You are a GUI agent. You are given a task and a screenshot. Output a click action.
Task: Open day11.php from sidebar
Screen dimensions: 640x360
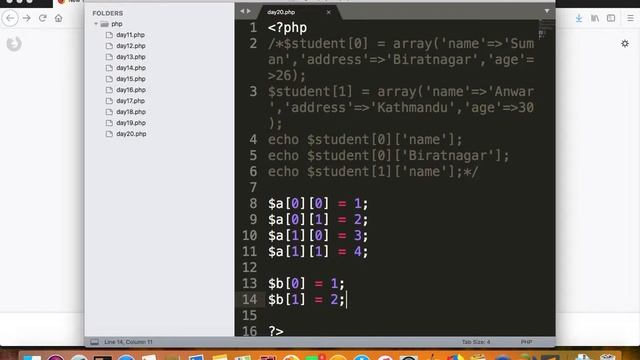pos(130,35)
